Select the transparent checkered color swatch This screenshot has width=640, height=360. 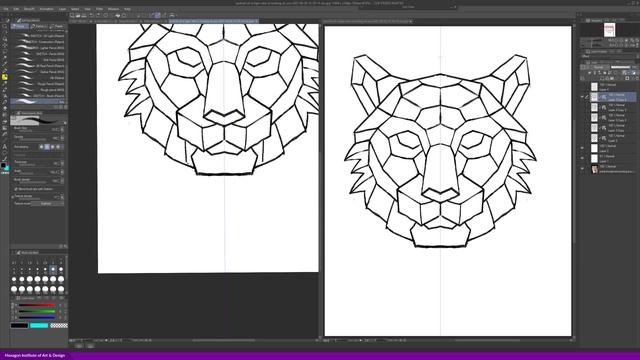click(59, 325)
